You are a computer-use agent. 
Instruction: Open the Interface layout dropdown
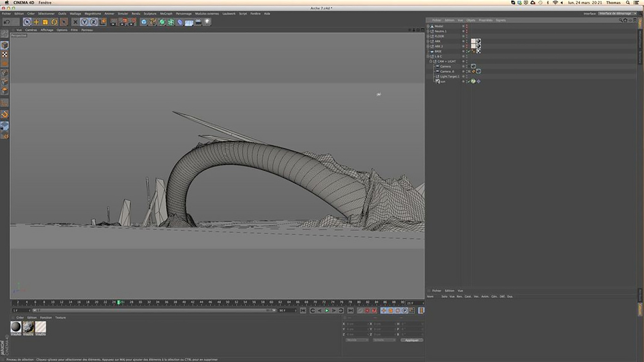coord(618,13)
